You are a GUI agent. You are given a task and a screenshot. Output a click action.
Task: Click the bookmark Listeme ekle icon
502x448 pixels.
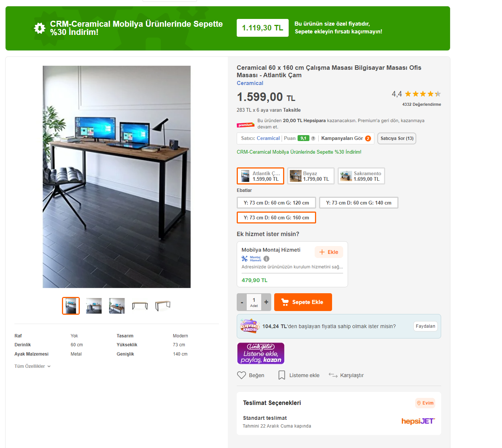(282, 375)
